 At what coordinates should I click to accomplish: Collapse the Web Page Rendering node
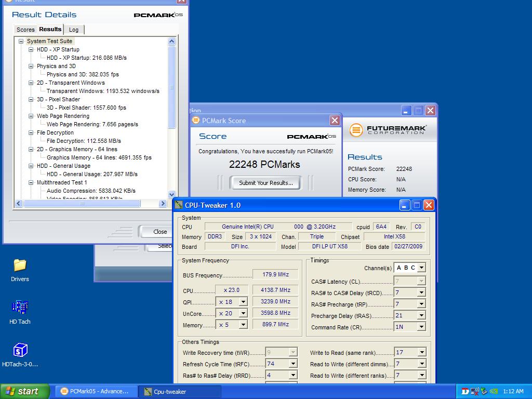pos(31,116)
